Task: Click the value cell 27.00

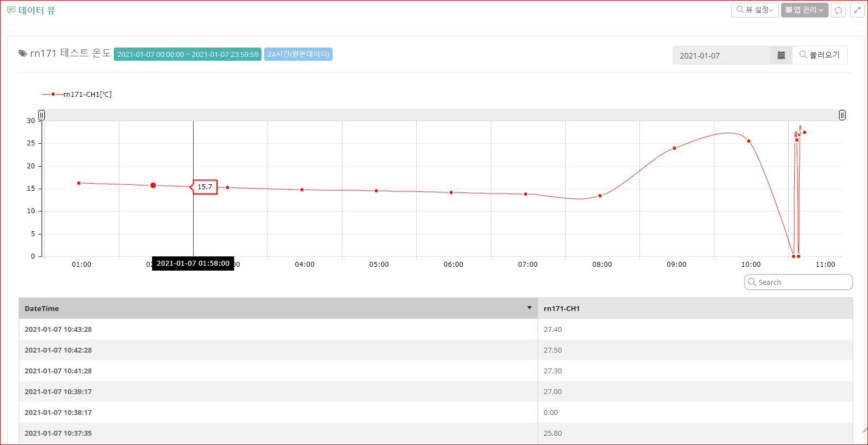Action: [x=695, y=391]
